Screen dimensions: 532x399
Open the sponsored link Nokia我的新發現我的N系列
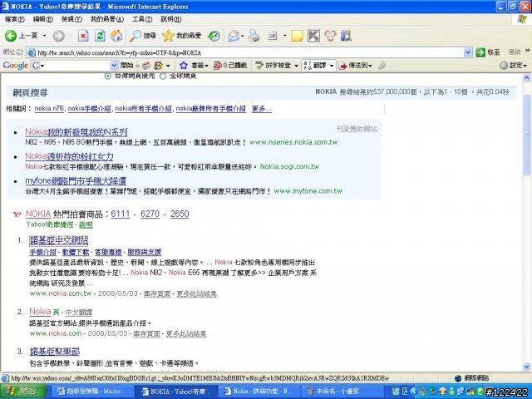tap(76, 132)
